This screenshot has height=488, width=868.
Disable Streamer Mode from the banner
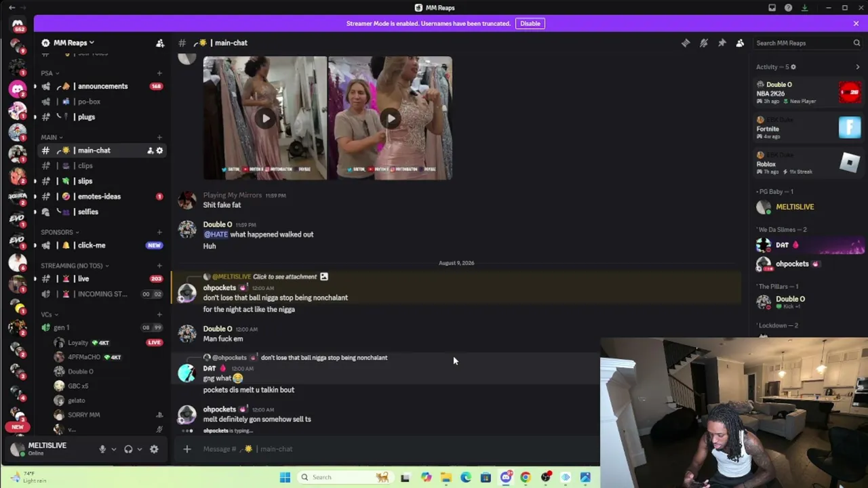click(x=530, y=23)
